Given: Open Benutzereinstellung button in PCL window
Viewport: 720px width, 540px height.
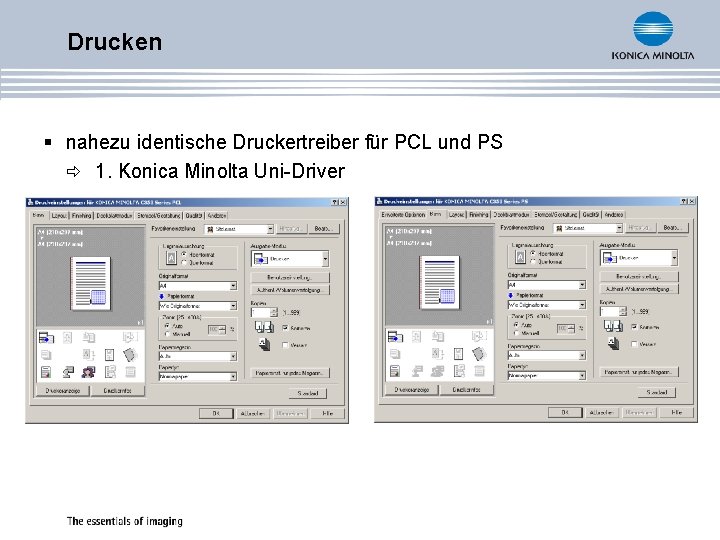Looking at the screenshot, I should (290, 278).
